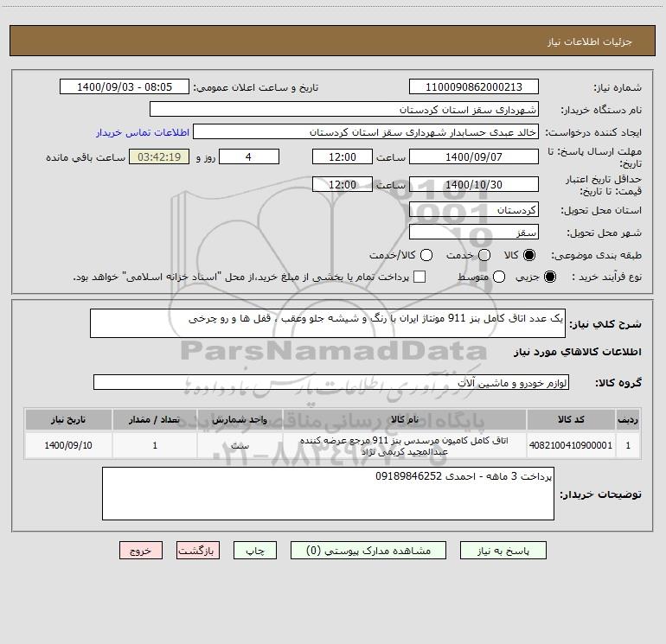
Task: Click the product name cell اتاق کامل کامیون
Action: tap(405, 445)
